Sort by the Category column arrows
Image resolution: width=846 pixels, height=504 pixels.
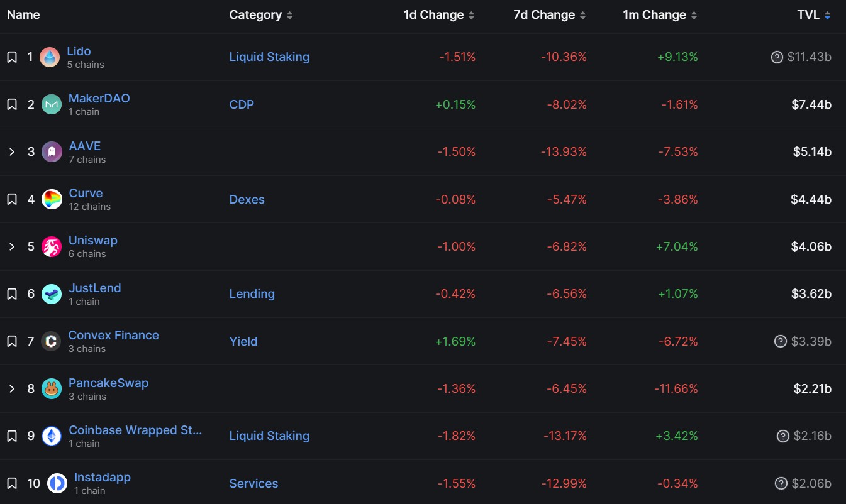point(289,16)
